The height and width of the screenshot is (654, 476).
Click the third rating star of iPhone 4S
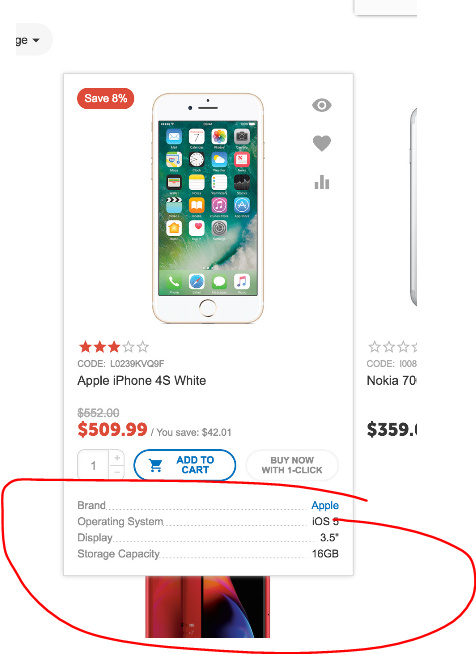(x=114, y=347)
